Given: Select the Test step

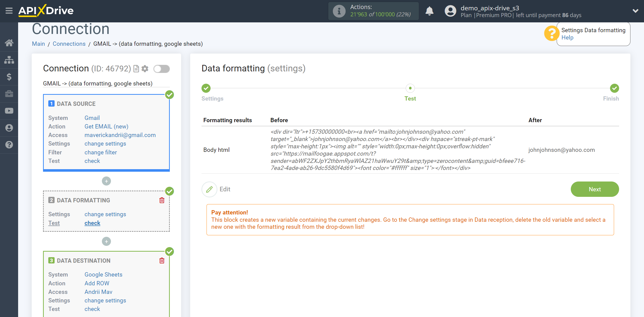Looking at the screenshot, I should pos(410,99).
